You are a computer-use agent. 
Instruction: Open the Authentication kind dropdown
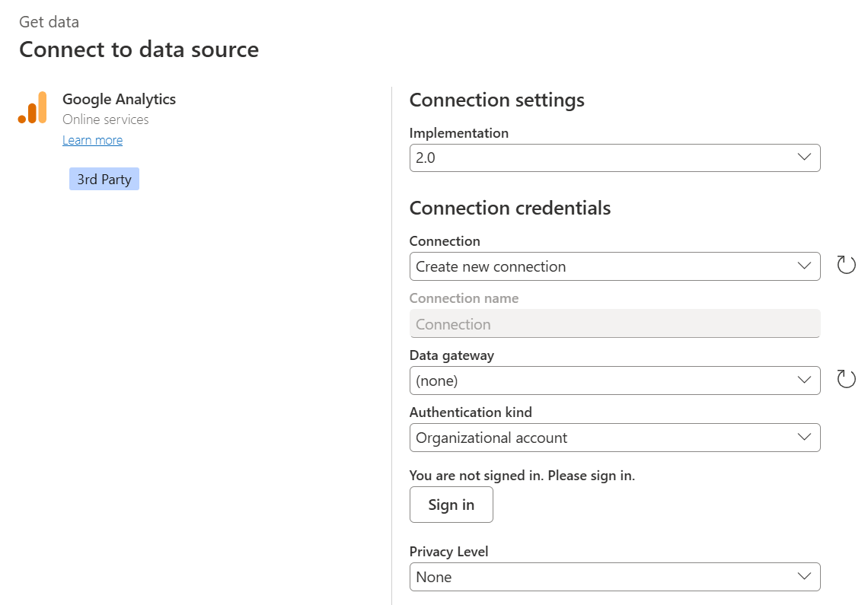(x=614, y=438)
